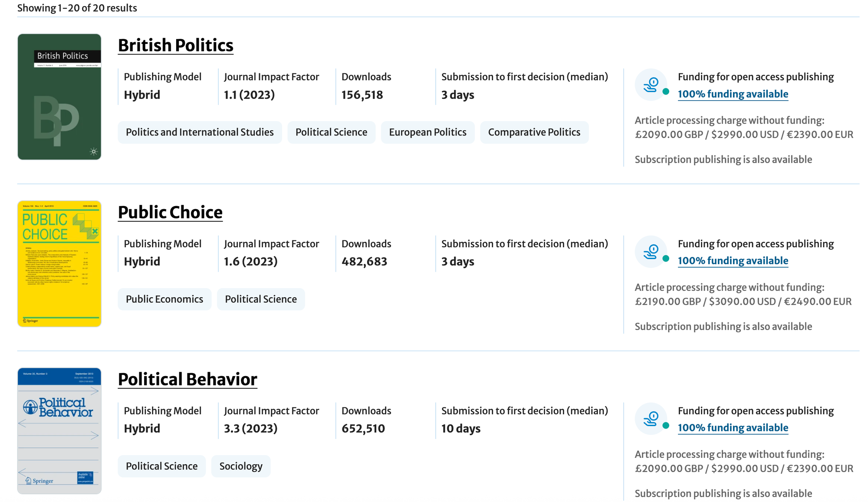Click Public Choice's 'Subscription publishing is also available' text
This screenshot has height=502, width=868.
pos(723,327)
